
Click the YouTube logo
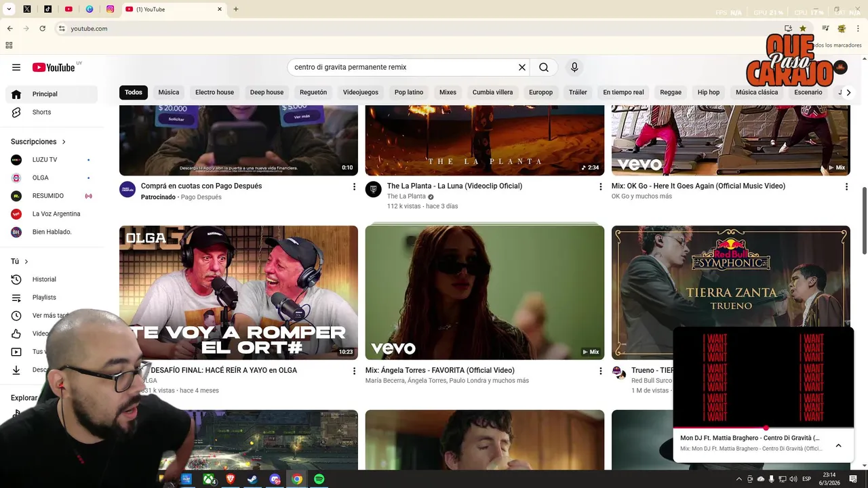coord(54,67)
